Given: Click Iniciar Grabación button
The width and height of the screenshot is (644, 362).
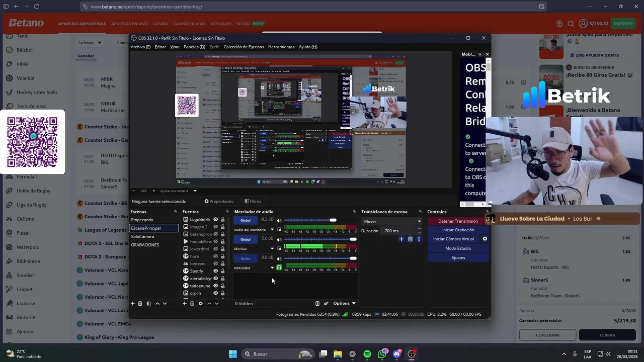Looking at the screenshot, I should coord(458,230).
